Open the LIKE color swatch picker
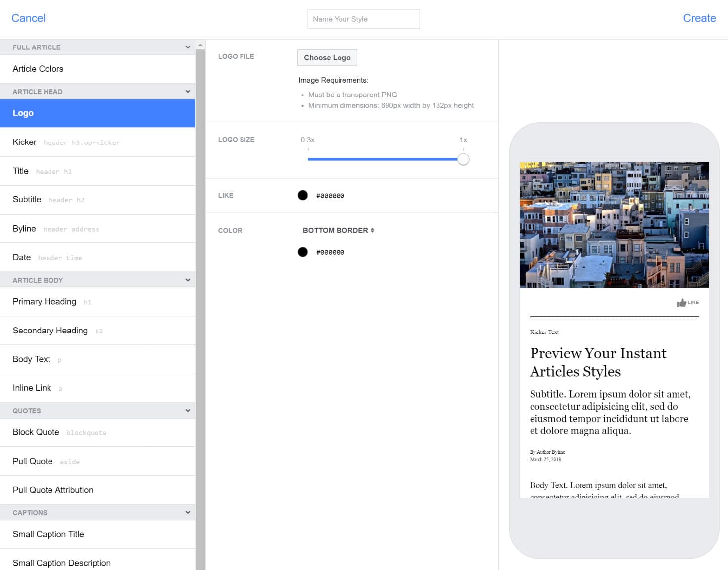 [302, 195]
